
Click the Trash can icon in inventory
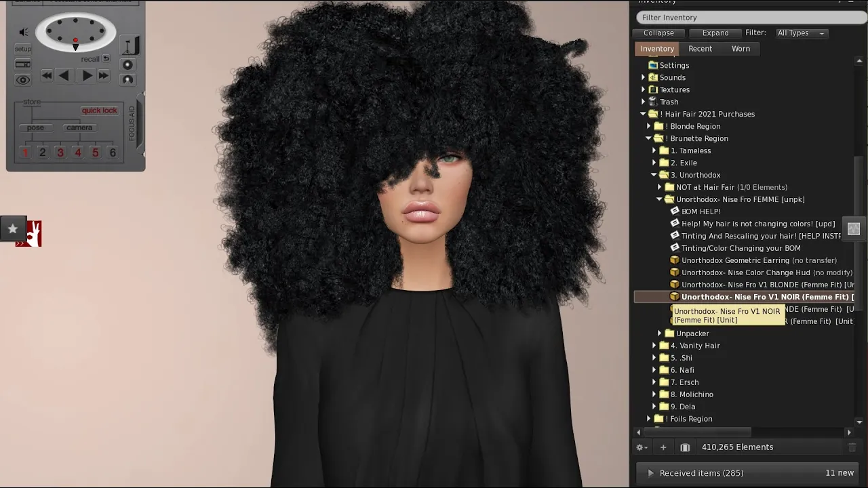tap(653, 102)
